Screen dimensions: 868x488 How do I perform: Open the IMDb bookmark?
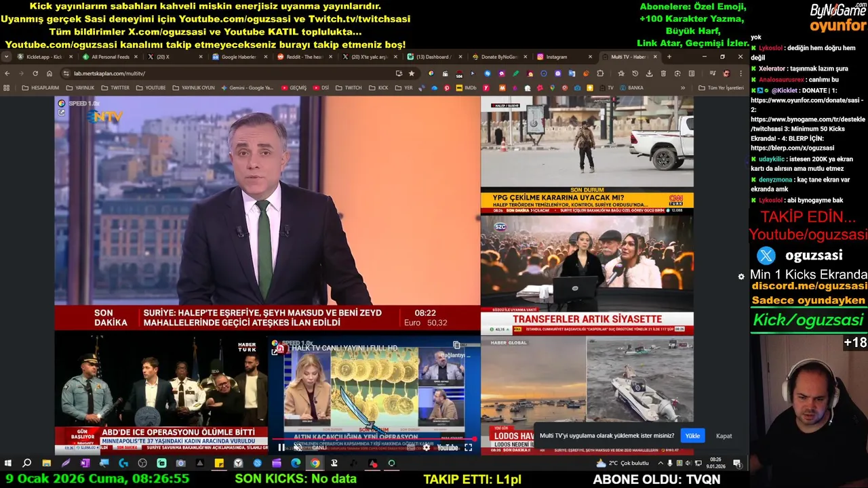466,87
